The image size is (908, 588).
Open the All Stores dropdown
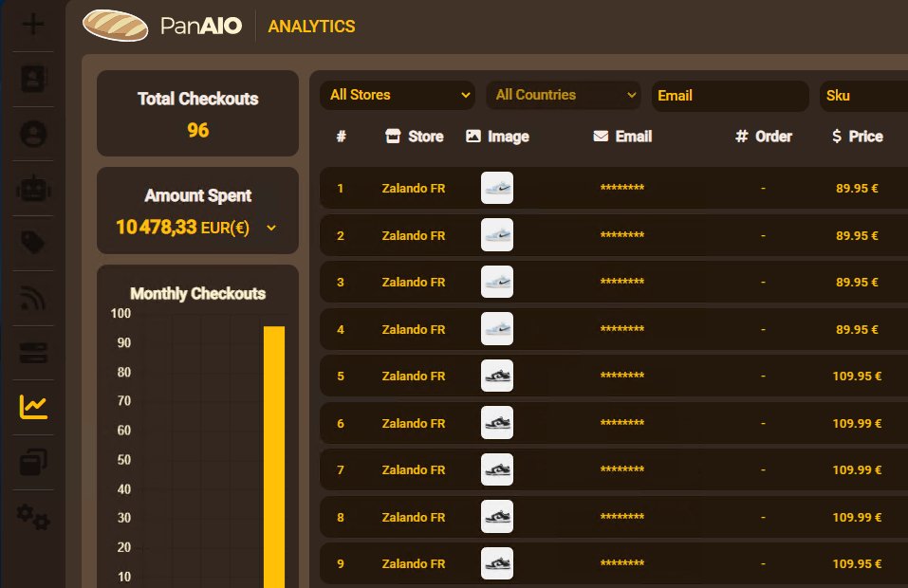pos(398,95)
